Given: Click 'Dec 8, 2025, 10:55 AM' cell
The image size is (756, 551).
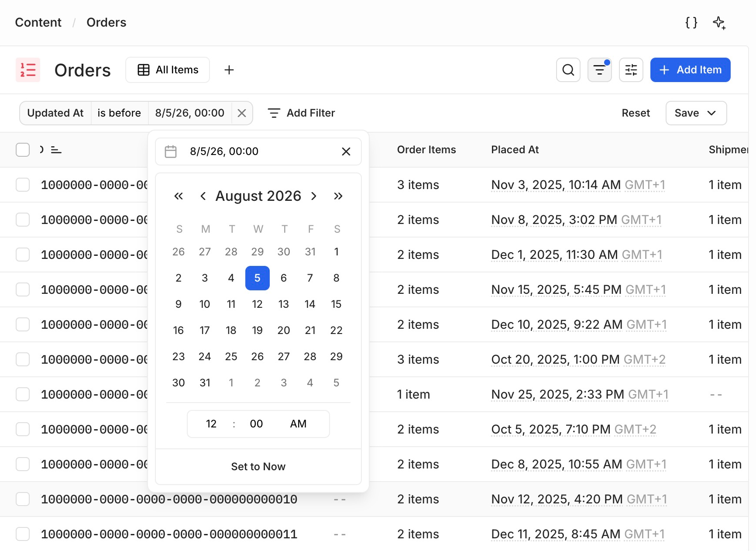Looking at the screenshot, I should click(x=579, y=464).
